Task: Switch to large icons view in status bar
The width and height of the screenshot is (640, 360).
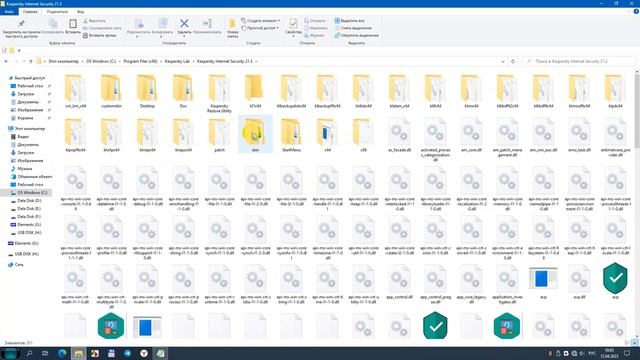Action: tap(635, 343)
